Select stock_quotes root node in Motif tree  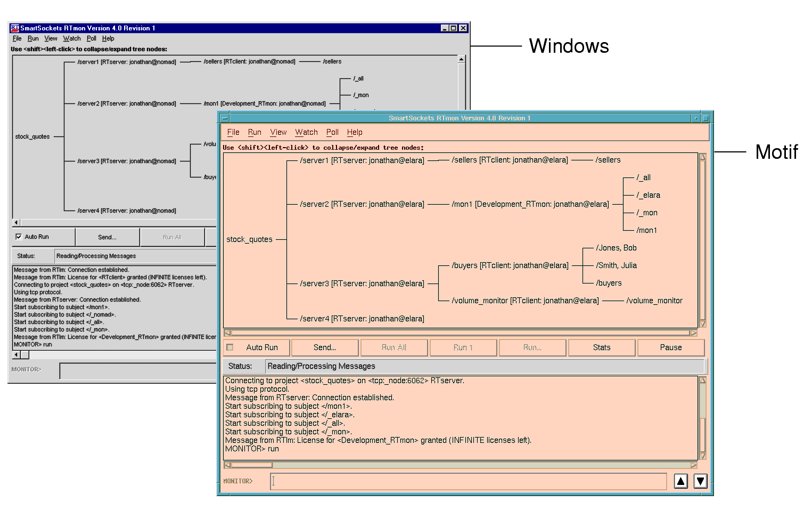click(249, 239)
